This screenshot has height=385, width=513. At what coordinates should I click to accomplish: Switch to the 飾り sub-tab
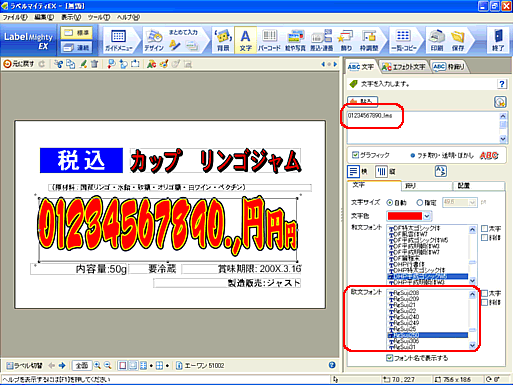[427, 186]
